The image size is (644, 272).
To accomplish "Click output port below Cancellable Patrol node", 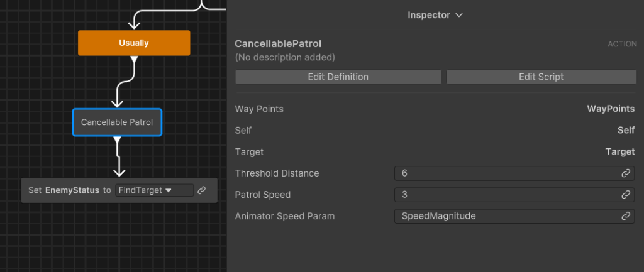I will tap(117, 140).
